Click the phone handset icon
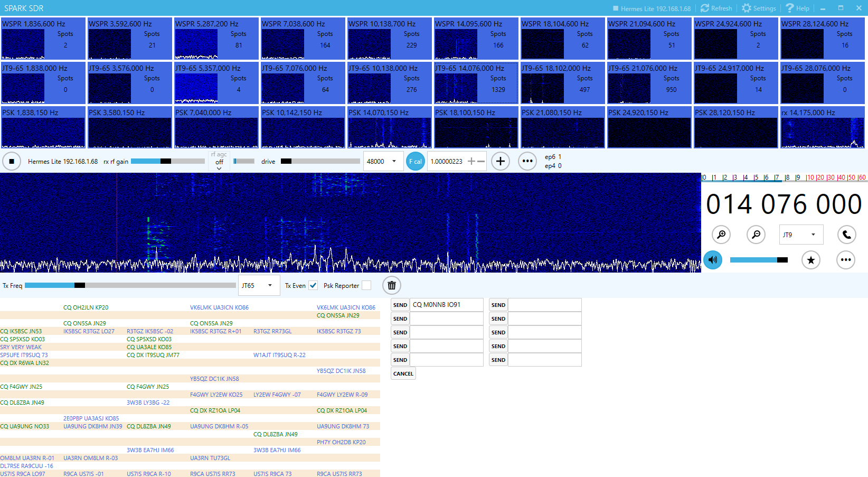The height and width of the screenshot is (477, 868). point(847,234)
